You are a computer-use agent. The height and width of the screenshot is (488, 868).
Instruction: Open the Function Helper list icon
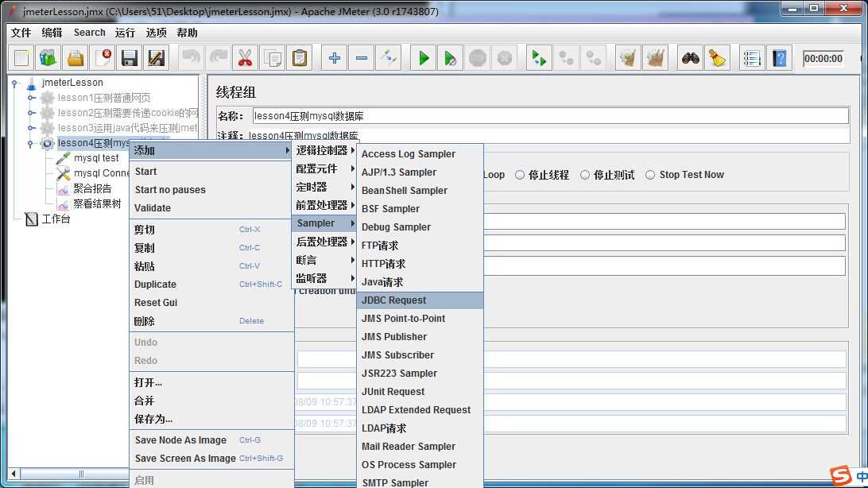pyautogui.click(x=752, y=58)
